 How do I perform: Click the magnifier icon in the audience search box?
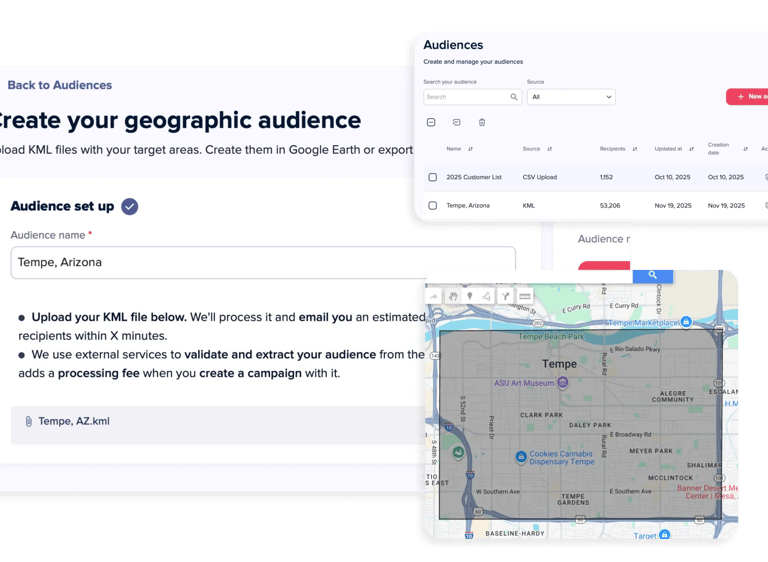[x=514, y=97]
